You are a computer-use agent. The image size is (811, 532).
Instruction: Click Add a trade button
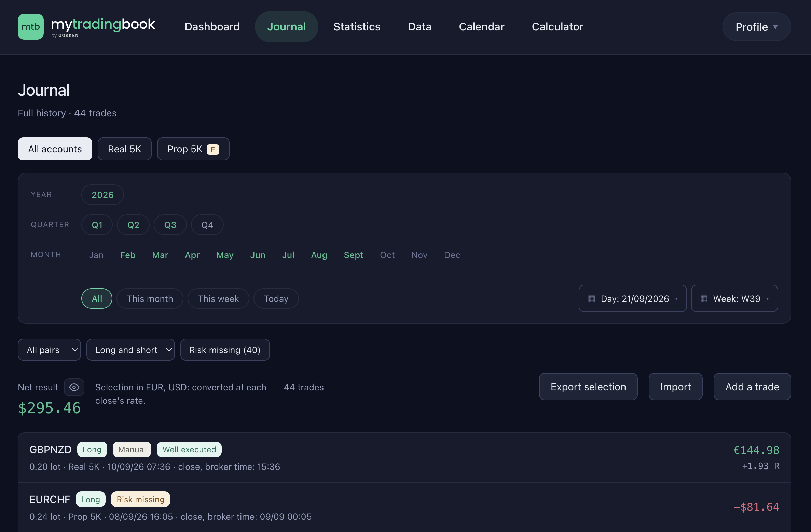[x=752, y=387]
